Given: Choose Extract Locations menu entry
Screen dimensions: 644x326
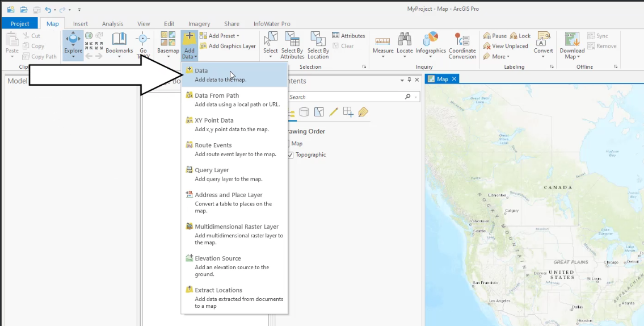Looking at the screenshot, I should [234, 298].
